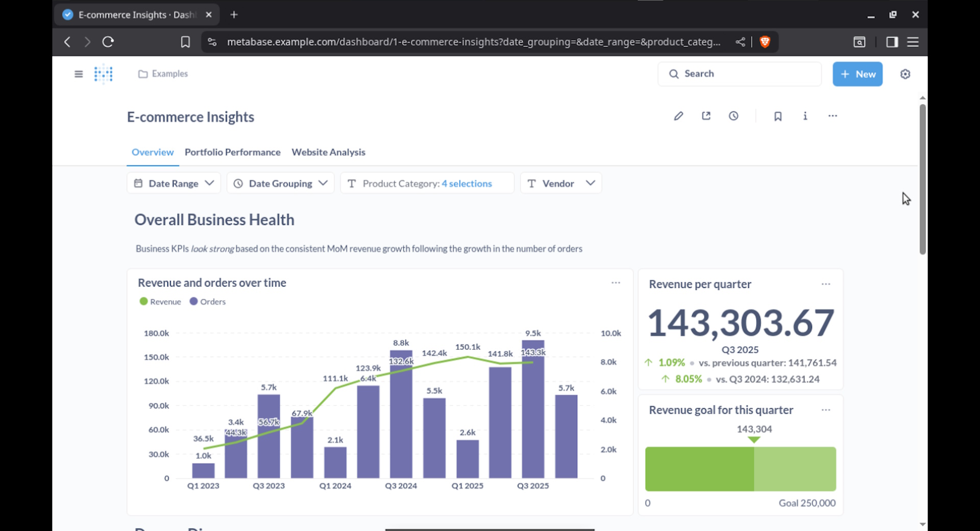Toggle the Orders series in legend
This screenshot has height=531, width=980.
point(208,302)
